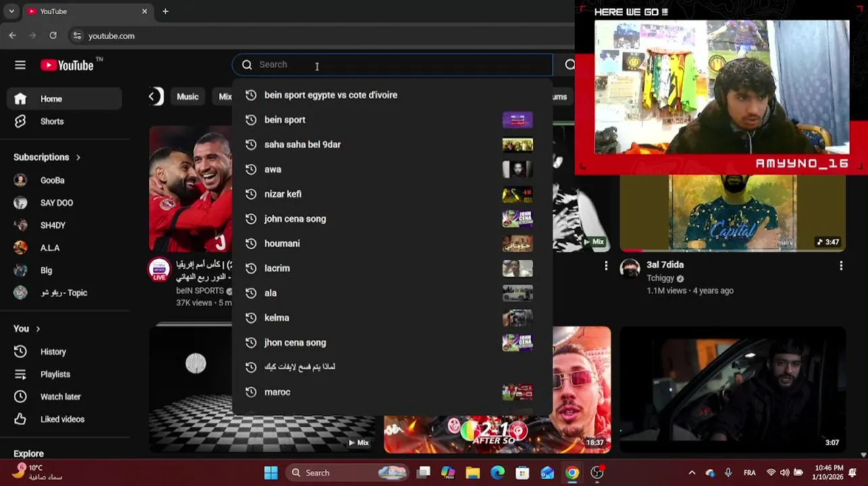Open Watch later in the sidebar

65,397
